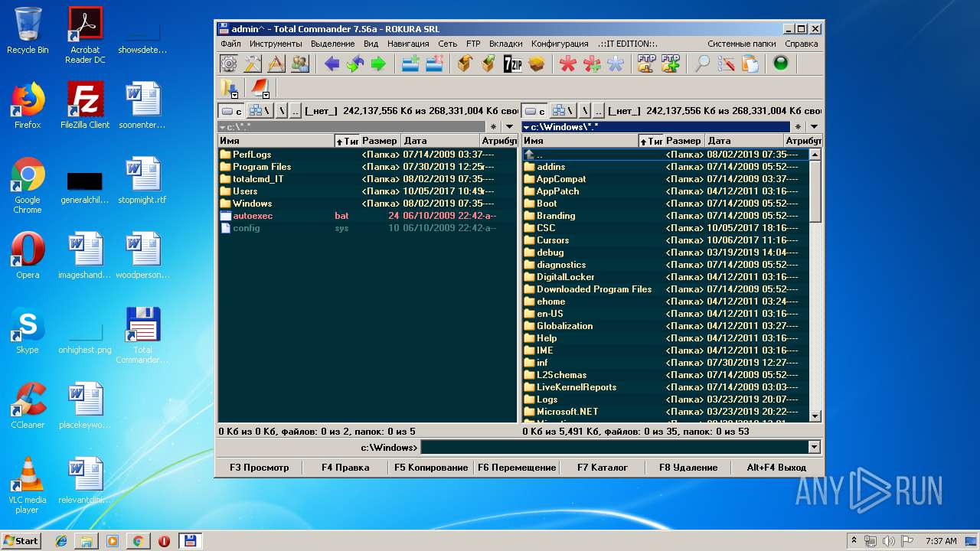Image resolution: width=980 pixels, height=551 pixels.
Task: Open the FTP connect icon
Action: click(x=647, y=64)
